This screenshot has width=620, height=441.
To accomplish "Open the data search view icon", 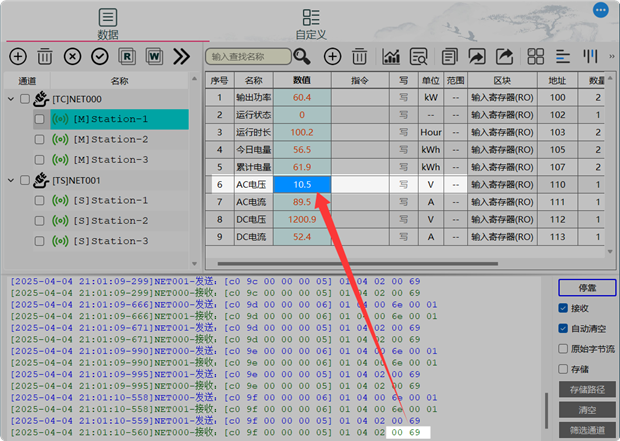I will point(418,57).
